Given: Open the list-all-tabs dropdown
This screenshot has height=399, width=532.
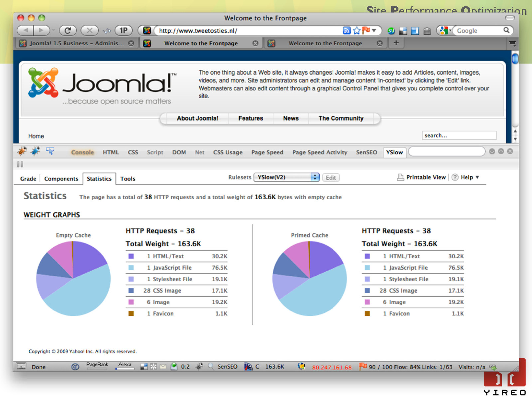Looking at the screenshot, I should tap(513, 43).
